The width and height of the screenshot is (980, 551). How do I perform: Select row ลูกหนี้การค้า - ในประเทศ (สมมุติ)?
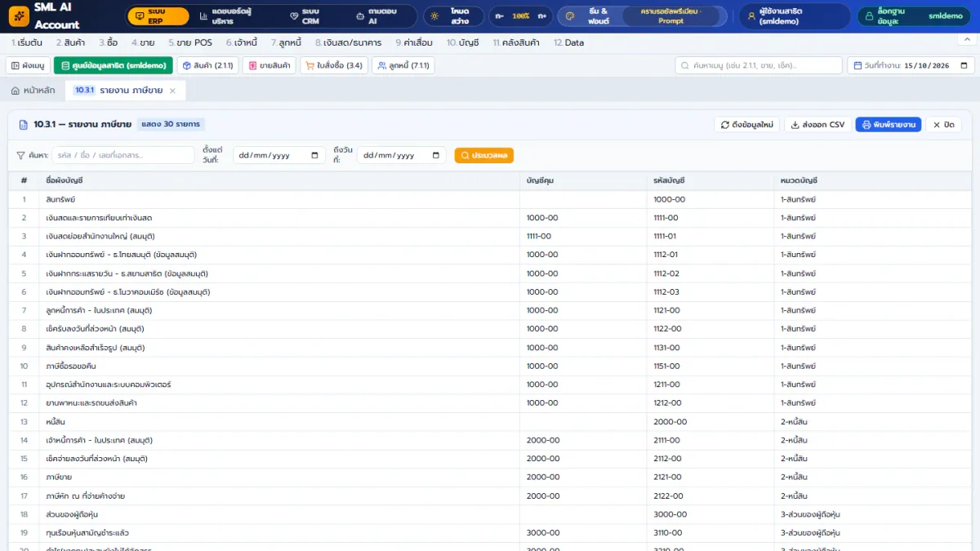coord(490,310)
